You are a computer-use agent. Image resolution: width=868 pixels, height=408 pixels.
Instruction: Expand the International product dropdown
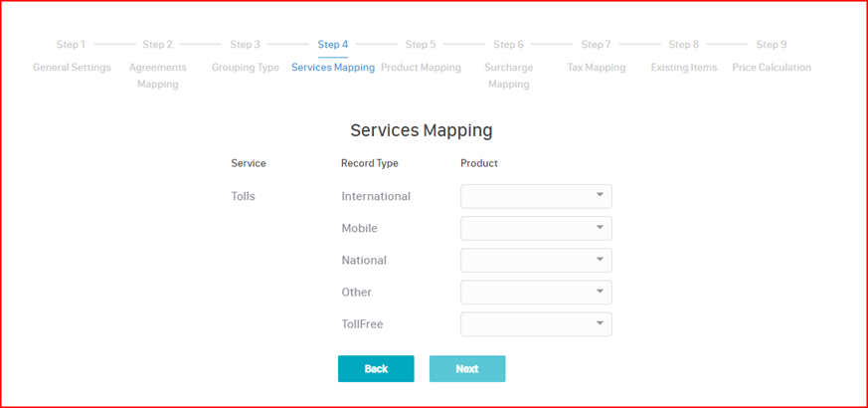pyautogui.click(x=536, y=196)
